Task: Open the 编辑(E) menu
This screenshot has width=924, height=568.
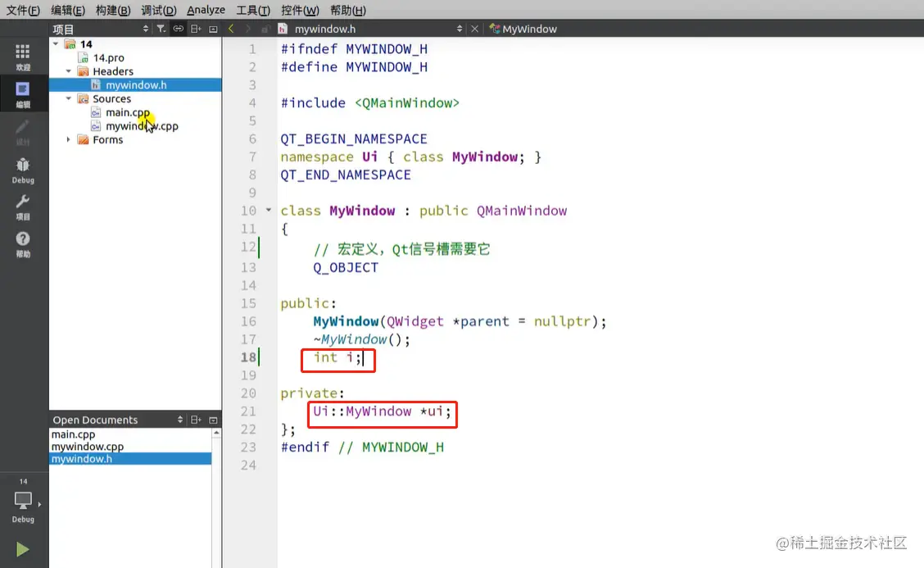Action: pos(68,10)
